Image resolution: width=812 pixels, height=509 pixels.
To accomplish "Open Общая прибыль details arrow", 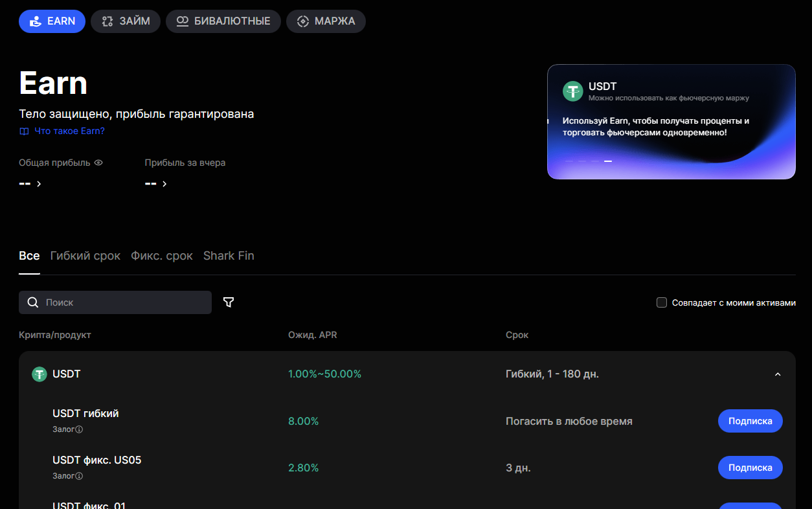I will click(x=39, y=184).
